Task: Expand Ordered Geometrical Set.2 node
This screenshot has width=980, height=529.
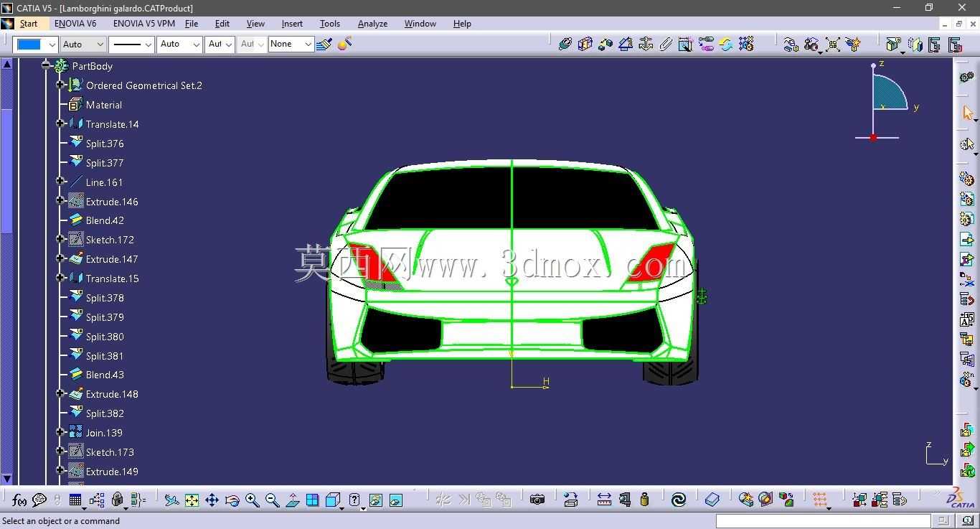Action: coord(60,85)
